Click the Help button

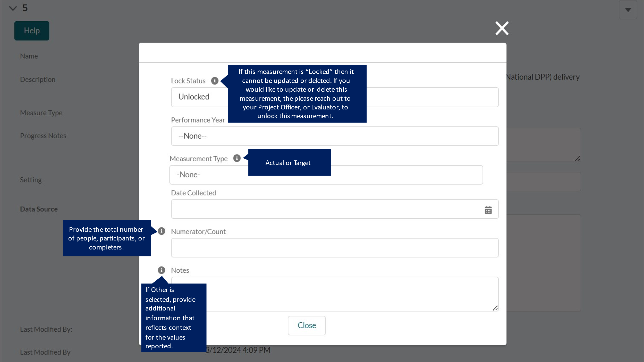click(x=32, y=31)
